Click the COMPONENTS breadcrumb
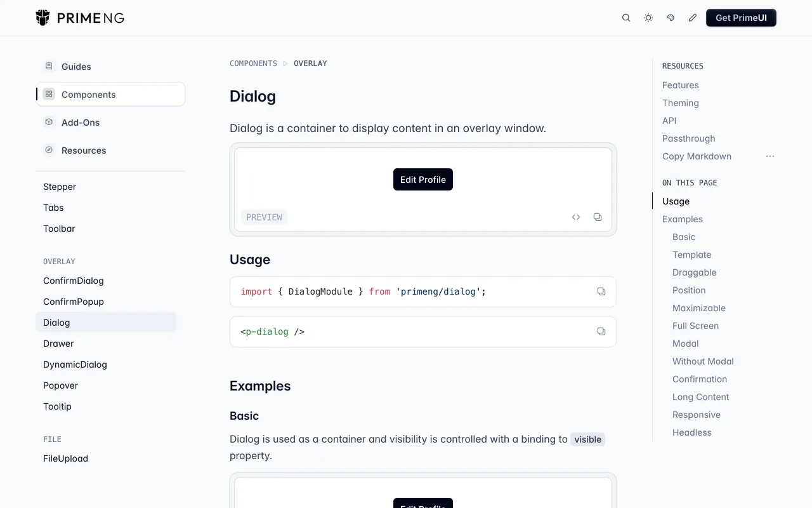Viewport: 812px width, 508px height. tap(253, 63)
